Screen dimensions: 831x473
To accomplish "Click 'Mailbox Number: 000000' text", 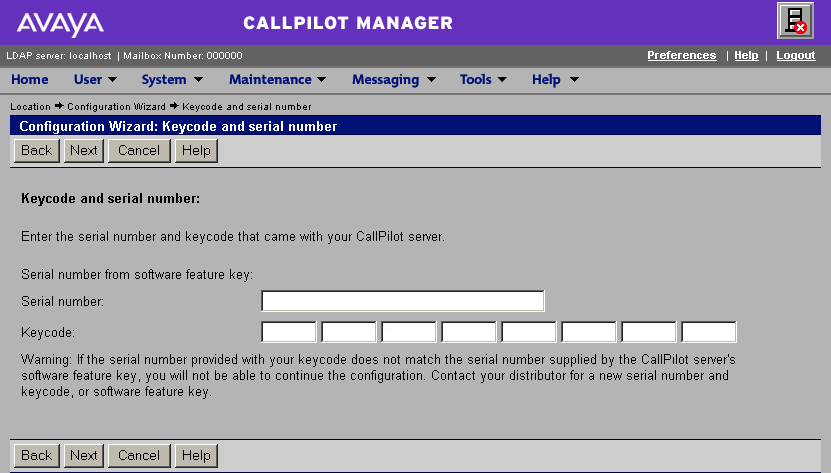I will click(183, 56).
